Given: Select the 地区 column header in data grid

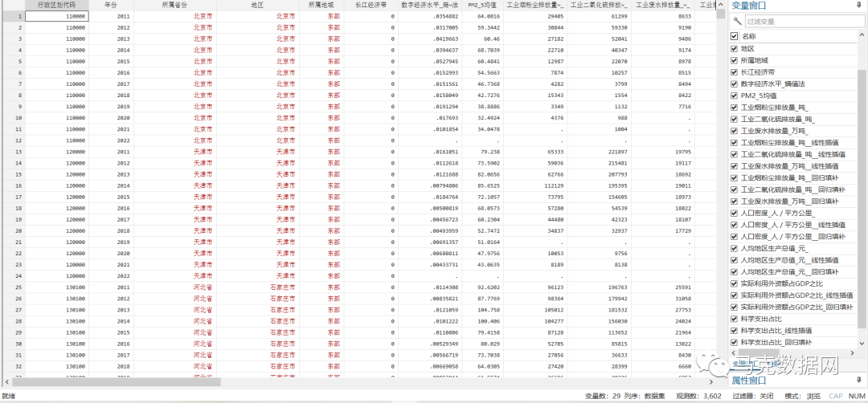Looking at the screenshot, I should (x=257, y=5).
